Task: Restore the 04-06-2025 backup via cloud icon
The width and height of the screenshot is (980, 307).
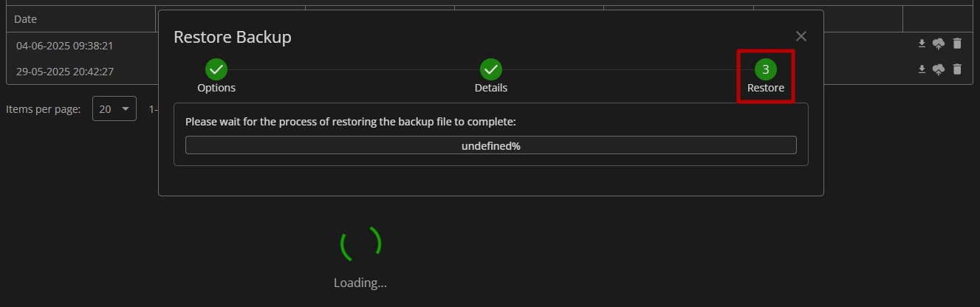Action: pos(939,44)
